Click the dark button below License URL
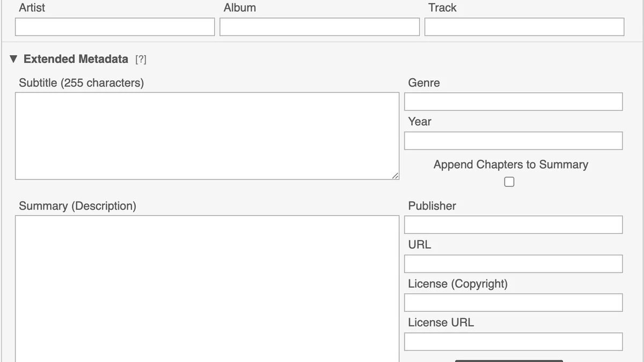Image resolution: width=644 pixels, height=362 pixels. [x=509, y=361]
